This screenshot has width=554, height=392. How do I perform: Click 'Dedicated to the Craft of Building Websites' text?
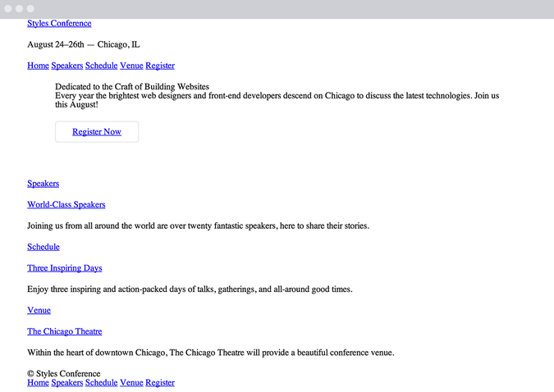click(132, 87)
